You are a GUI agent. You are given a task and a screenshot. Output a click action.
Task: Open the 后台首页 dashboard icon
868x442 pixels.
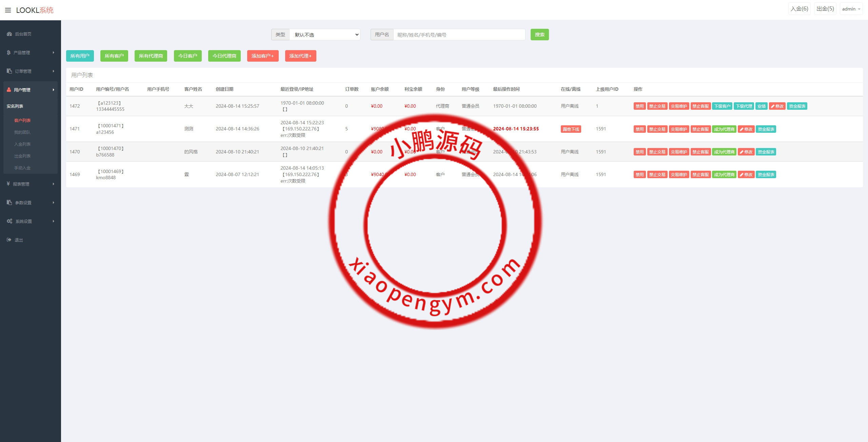(9, 34)
